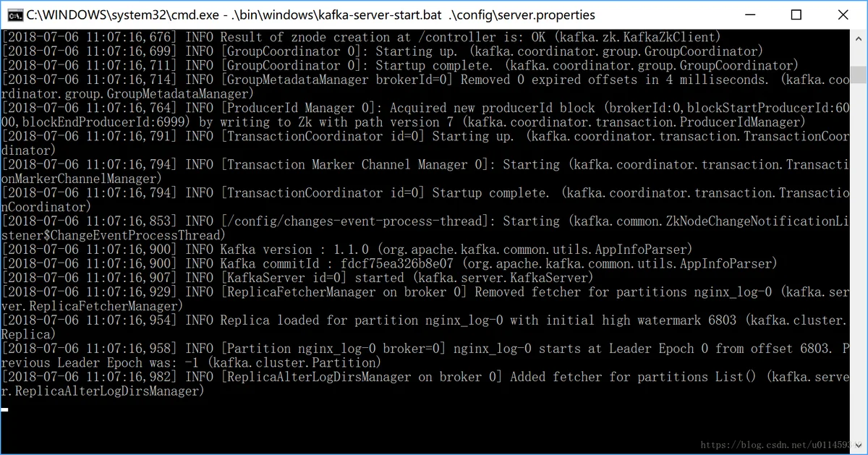Click the '[KafkaServer id=0] started' line
The image size is (868, 455).
[297, 278]
